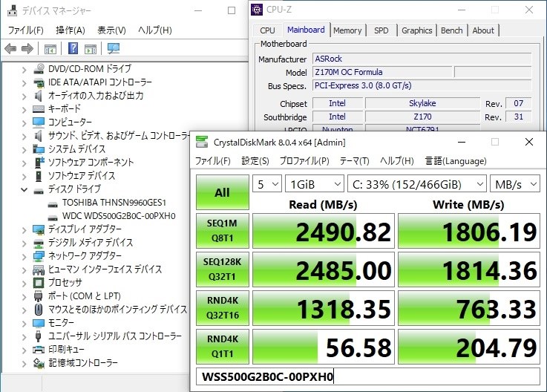Image resolution: width=547 pixels, height=392 pixels.
Task: Click the WSS500G2B0C-00PXH0 comment text field
Action: tap(368, 376)
